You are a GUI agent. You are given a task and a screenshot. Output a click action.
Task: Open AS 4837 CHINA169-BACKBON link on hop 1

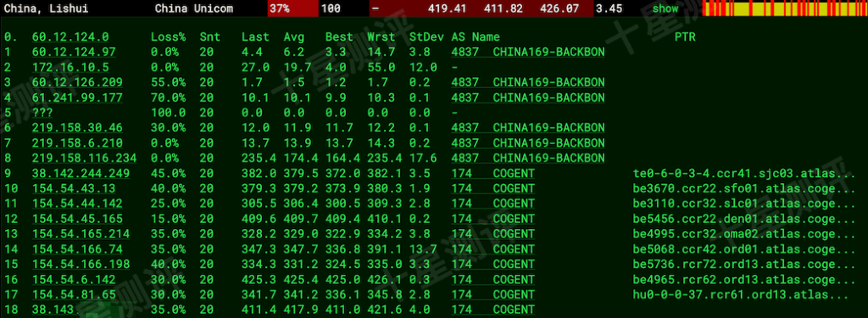[528, 52]
